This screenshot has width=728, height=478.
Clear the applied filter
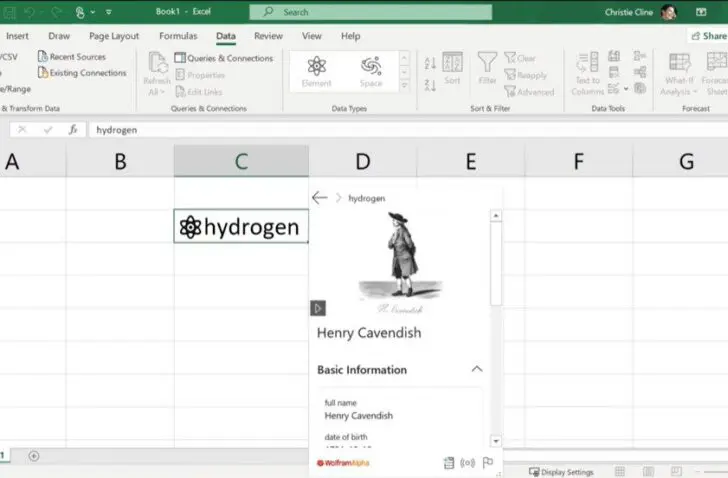[x=520, y=58]
